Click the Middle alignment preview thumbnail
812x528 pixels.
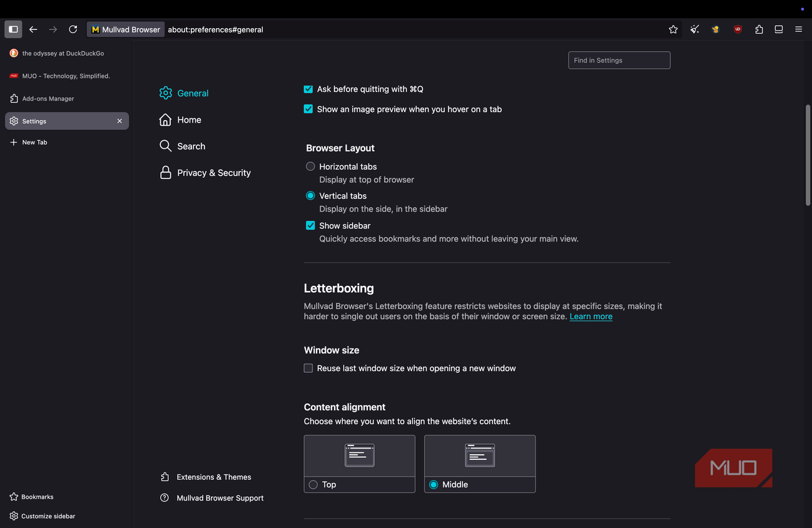pyautogui.click(x=480, y=455)
